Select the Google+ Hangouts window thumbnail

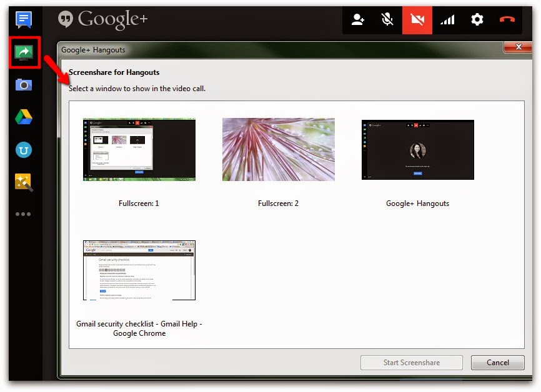(418, 150)
